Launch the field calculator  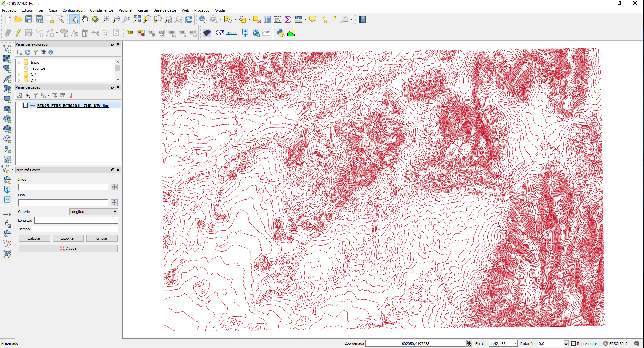pyautogui.click(x=277, y=19)
